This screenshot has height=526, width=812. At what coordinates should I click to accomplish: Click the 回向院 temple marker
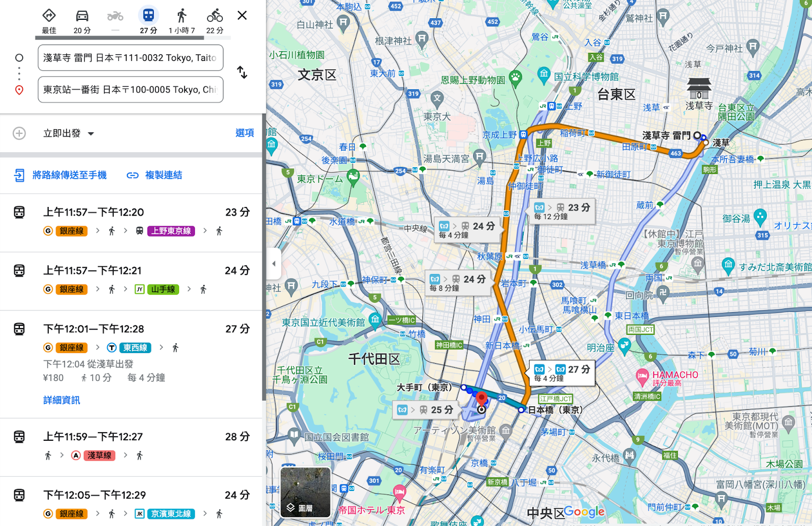coord(663,292)
